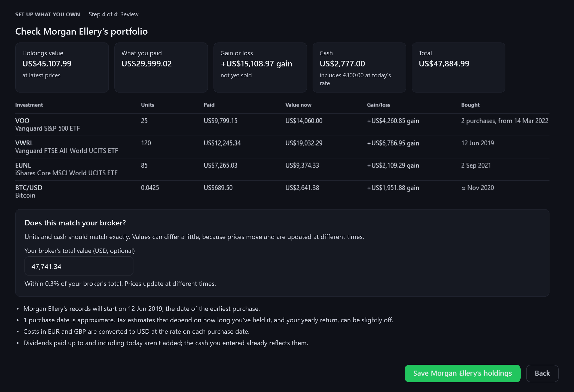
Task: Click VOO's value now US$14,060.00
Action: tap(304, 121)
